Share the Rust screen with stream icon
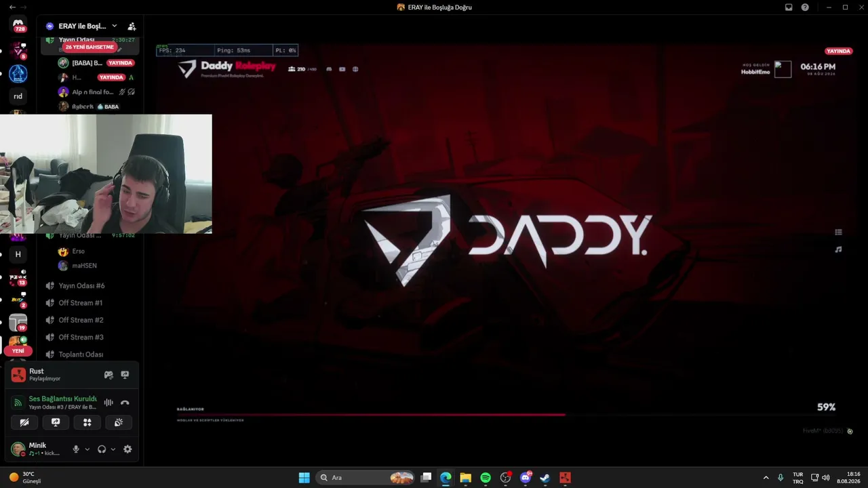This screenshot has height=488, width=868. (125, 375)
